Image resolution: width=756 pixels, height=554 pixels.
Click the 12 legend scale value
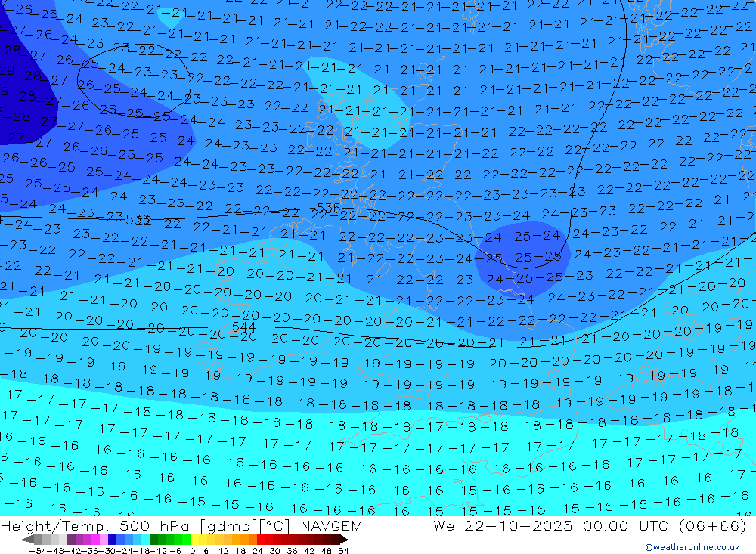click(x=223, y=551)
